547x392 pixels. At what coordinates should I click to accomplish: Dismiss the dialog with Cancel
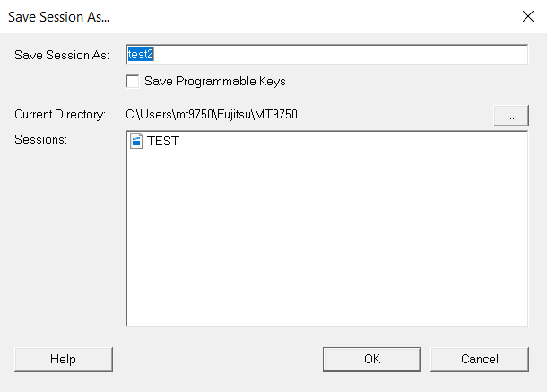[480, 359]
